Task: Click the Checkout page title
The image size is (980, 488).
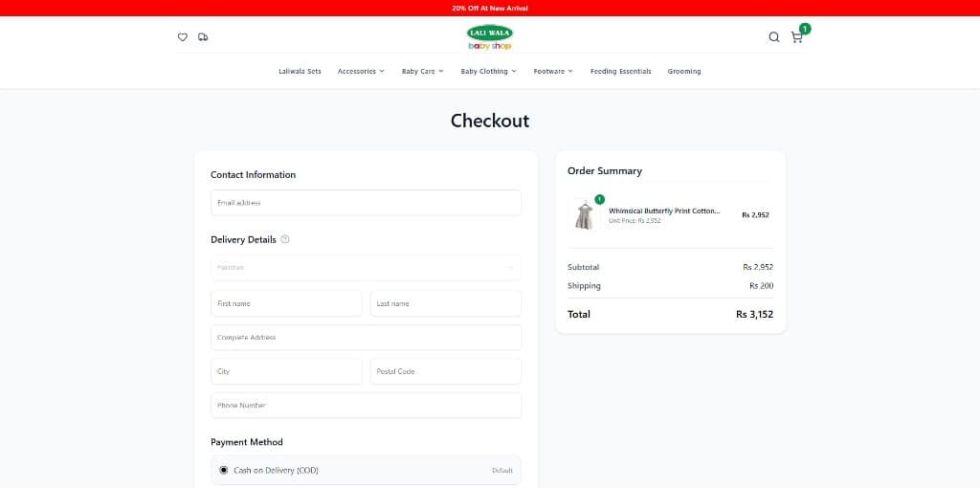Action: click(490, 121)
